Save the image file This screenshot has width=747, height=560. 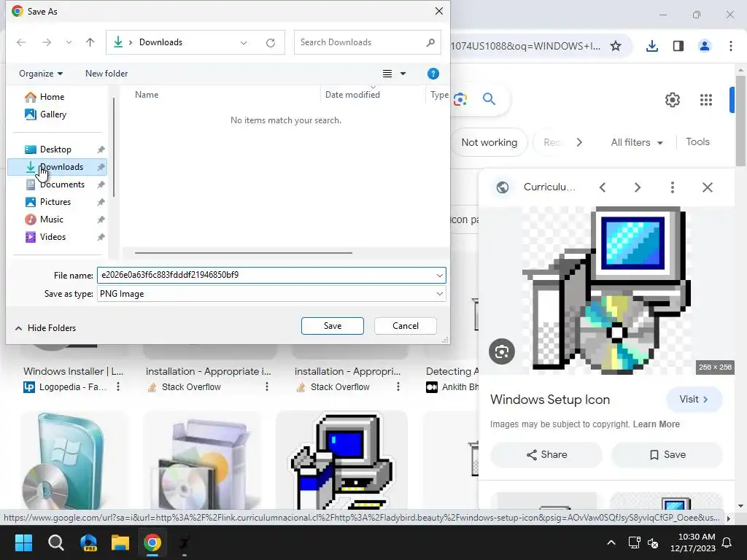(333, 326)
